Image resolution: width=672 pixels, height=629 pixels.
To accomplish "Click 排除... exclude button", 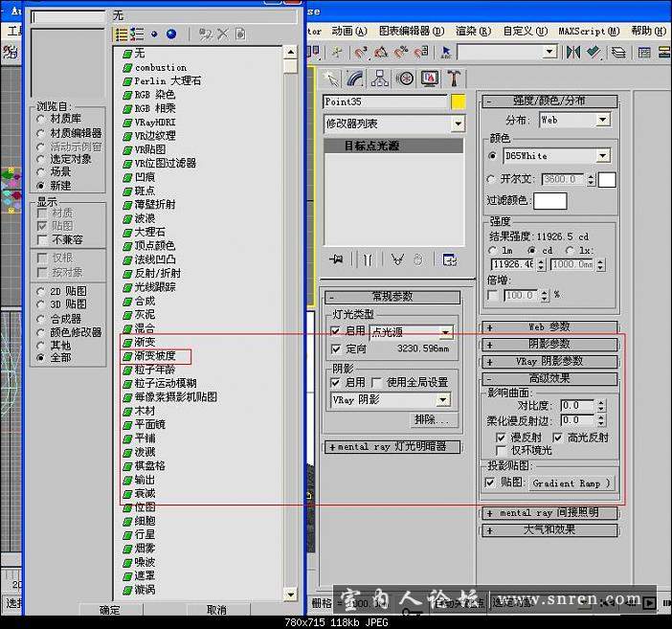I will [x=434, y=419].
